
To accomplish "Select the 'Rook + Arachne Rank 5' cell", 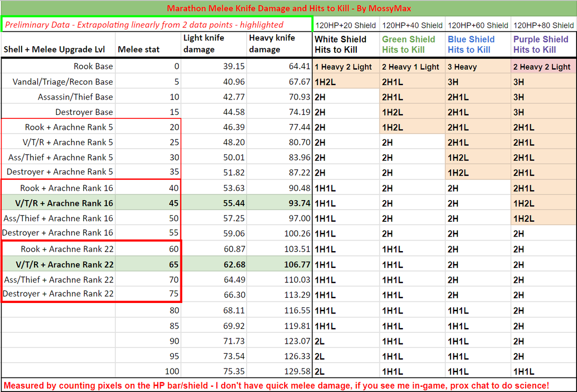I will (x=58, y=127).
